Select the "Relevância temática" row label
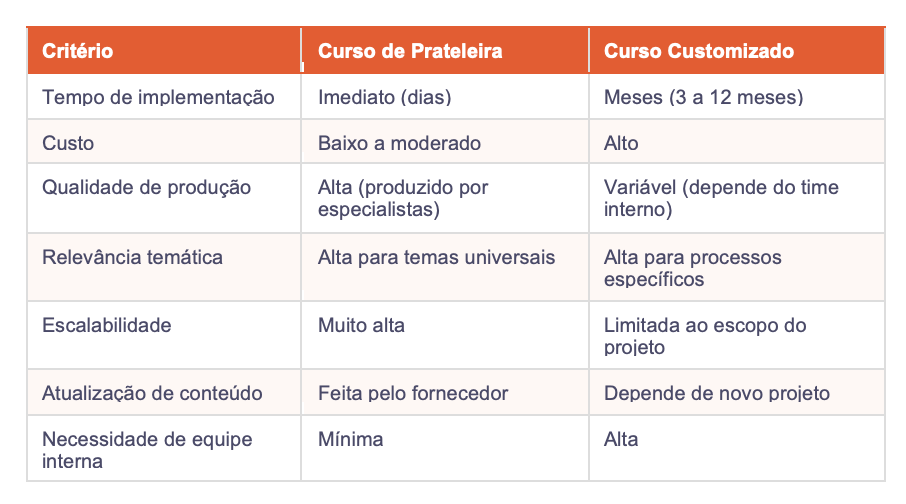 133,258
